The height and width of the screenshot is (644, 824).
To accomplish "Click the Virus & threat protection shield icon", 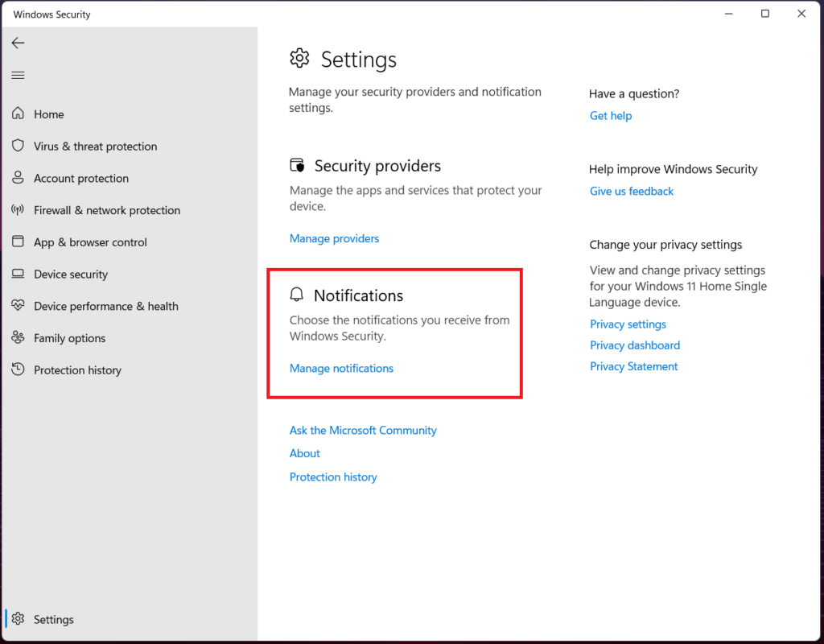I will point(18,146).
